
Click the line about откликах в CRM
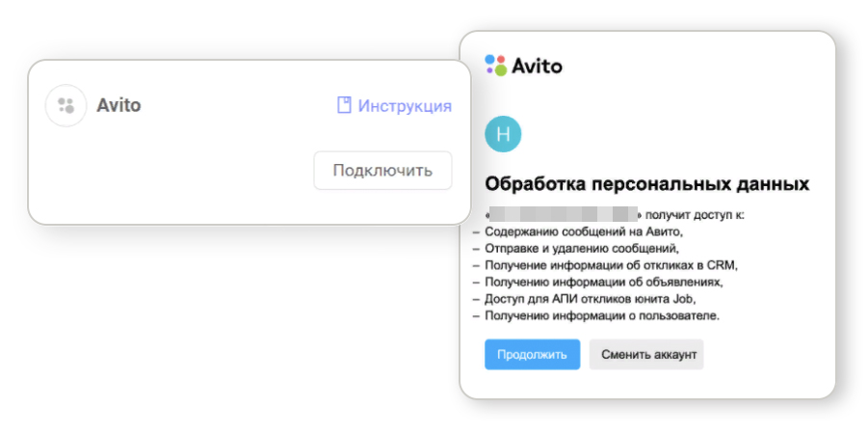[612, 265]
